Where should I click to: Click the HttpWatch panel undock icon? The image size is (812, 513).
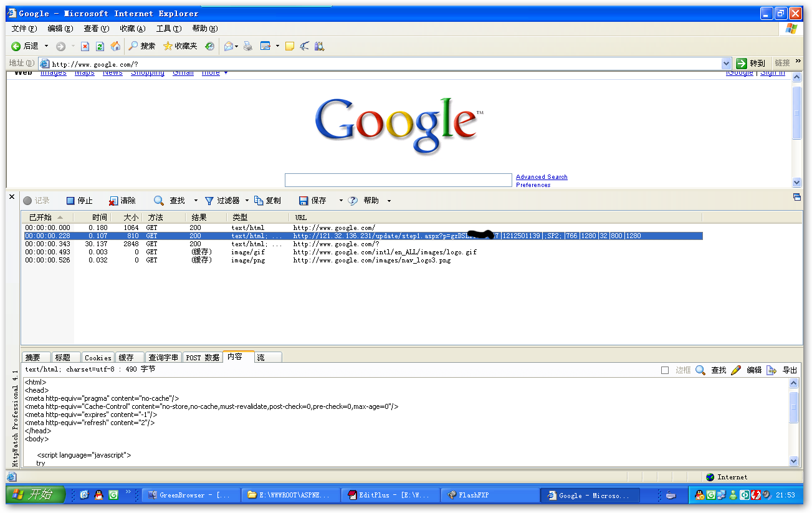coord(796,197)
